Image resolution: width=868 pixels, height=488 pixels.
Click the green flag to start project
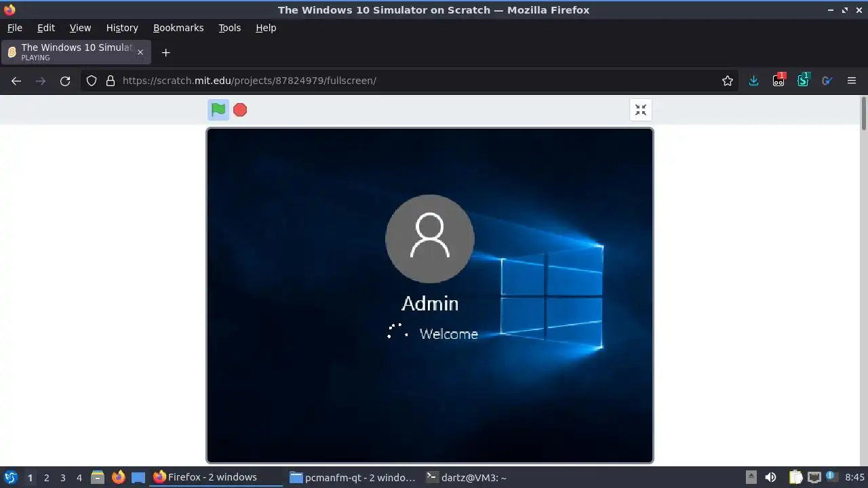218,110
